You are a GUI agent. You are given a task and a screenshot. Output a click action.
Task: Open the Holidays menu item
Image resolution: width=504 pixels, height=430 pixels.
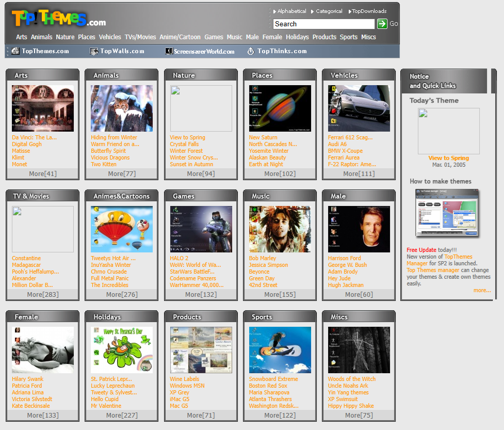click(x=297, y=37)
